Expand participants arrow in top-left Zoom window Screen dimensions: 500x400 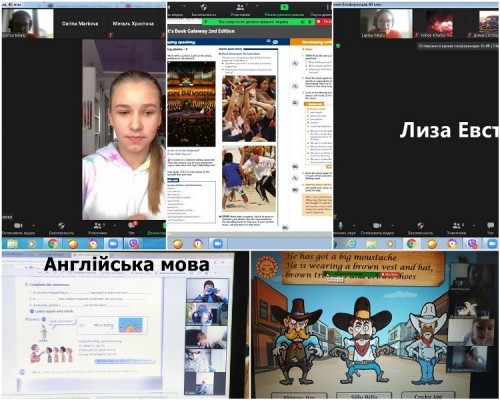[115, 226]
